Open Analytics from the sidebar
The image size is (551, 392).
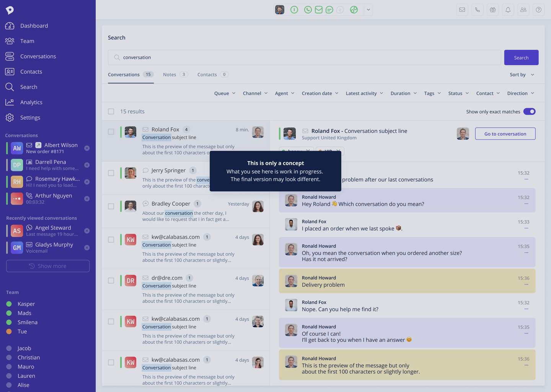point(31,102)
